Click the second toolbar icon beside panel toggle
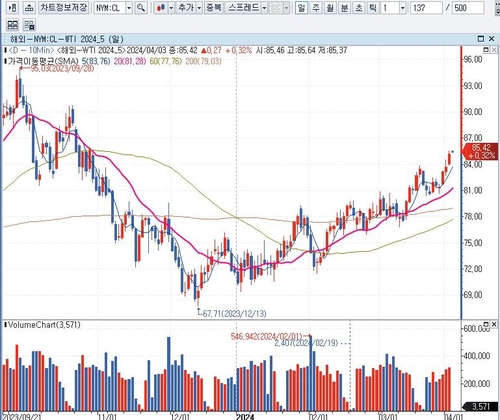The width and height of the screenshot is (500, 420). point(29,8)
